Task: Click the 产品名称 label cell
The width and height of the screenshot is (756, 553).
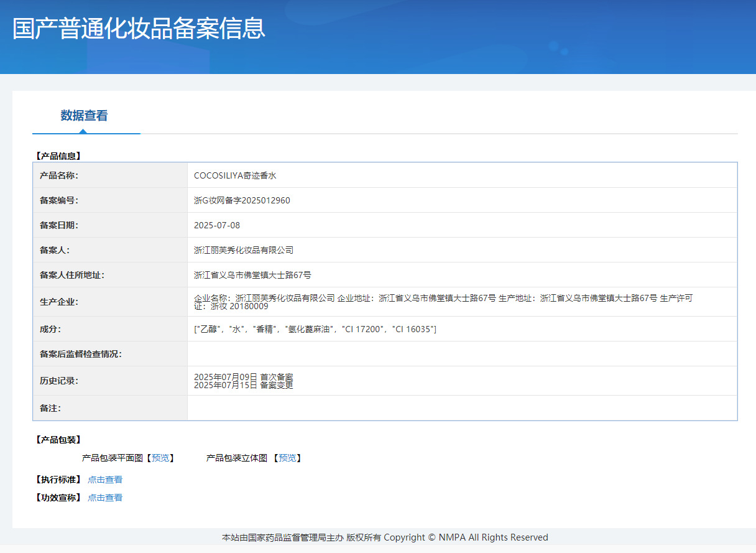Action: coord(110,175)
